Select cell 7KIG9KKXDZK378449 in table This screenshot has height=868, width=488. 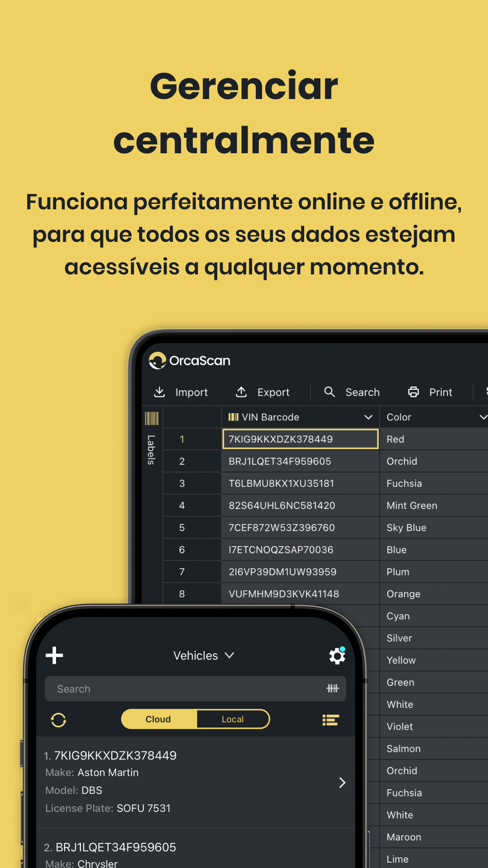pyautogui.click(x=300, y=439)
